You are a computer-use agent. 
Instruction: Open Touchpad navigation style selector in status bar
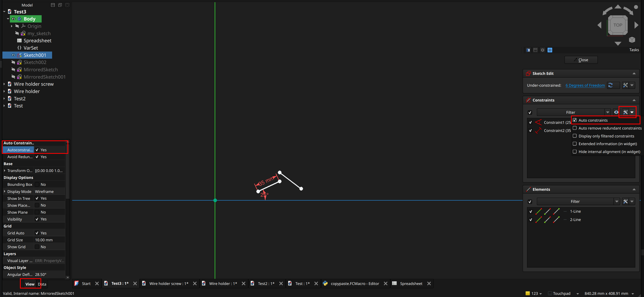click(563, 293)
